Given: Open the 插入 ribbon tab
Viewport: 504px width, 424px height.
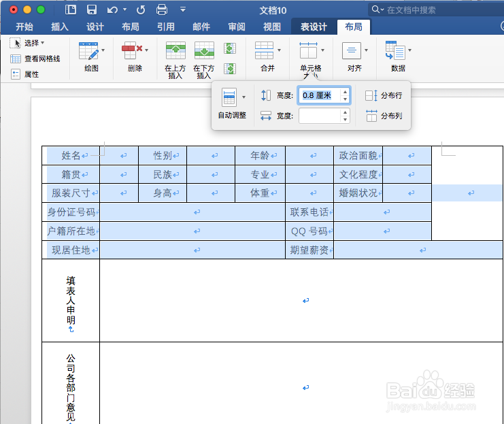Looking at the screenshot, I should point(60,27).
